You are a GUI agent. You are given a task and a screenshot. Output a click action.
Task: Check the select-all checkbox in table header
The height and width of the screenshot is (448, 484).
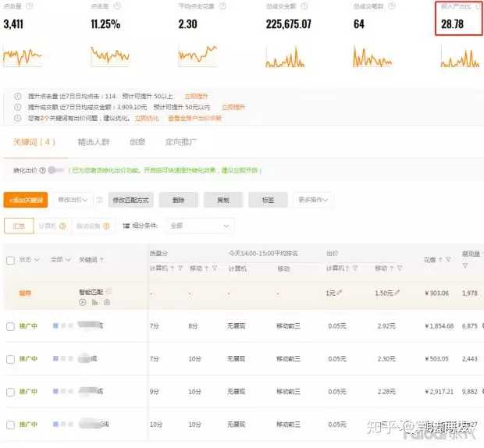[x=10, y=260]
